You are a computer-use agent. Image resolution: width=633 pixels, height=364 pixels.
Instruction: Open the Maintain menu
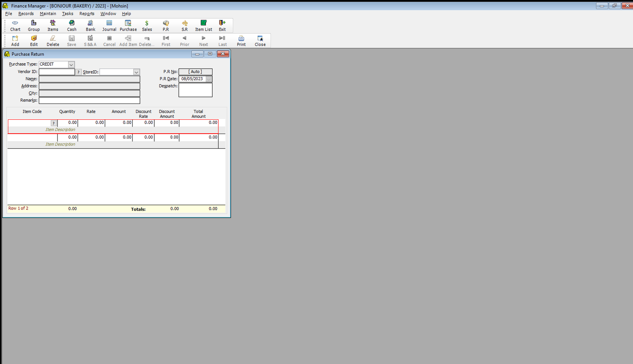[48, 13]
